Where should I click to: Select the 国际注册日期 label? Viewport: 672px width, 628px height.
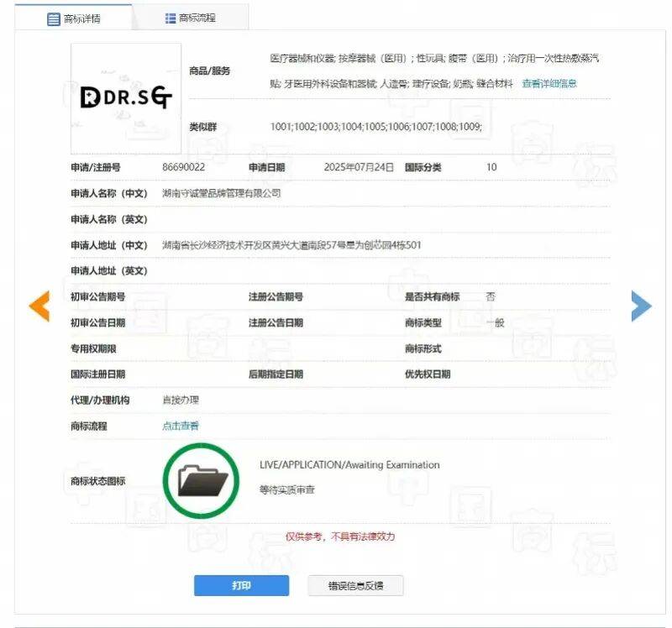(x=98, y=374)
